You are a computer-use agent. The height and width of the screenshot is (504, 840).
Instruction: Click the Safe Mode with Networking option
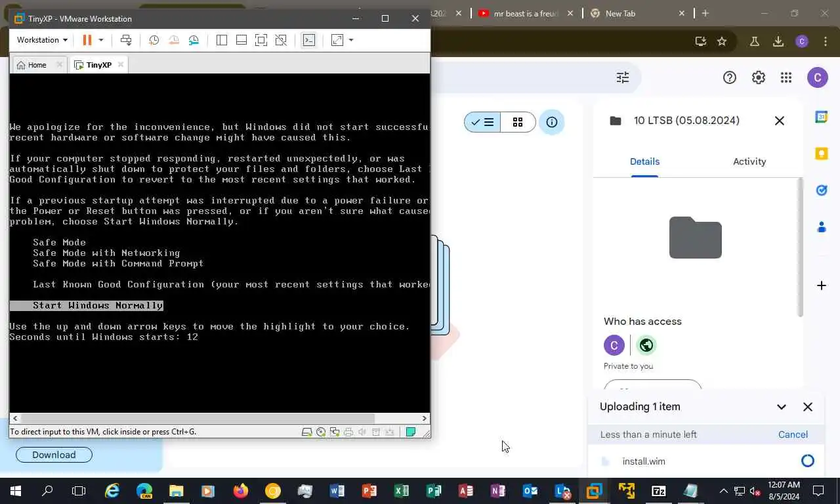tap(106, 253)
